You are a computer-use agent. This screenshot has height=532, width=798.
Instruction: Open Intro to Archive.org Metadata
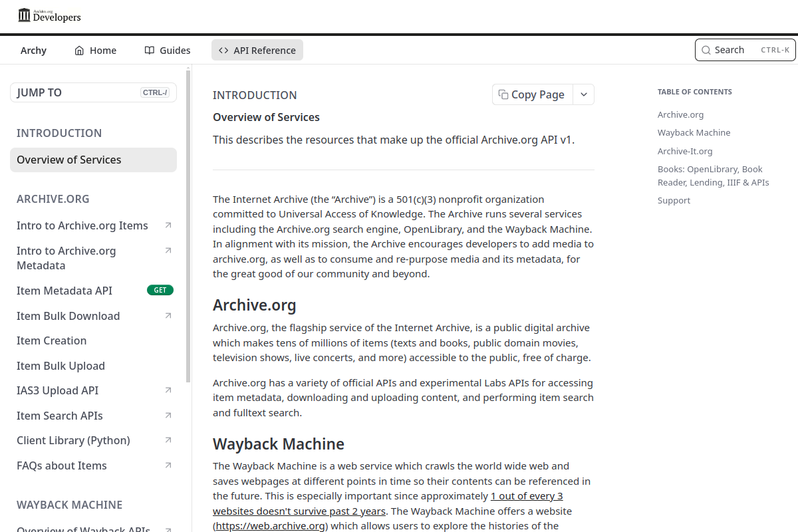[x=93, y=258]
